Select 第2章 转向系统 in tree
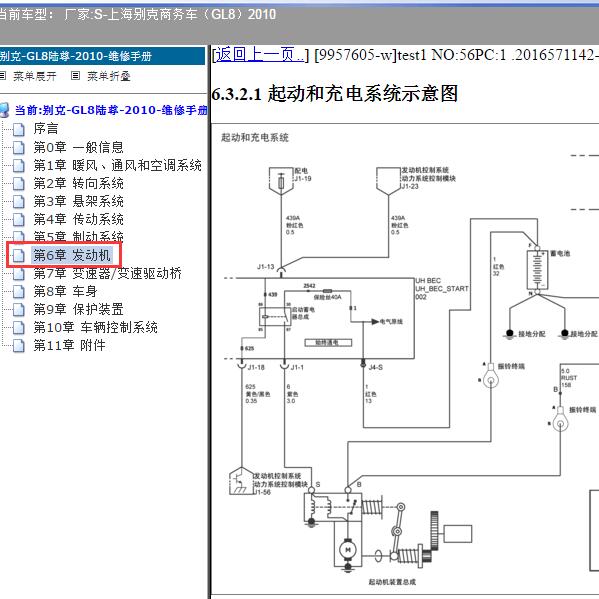The height and width of the screenshot is (599, 599). tap(78, 183)
